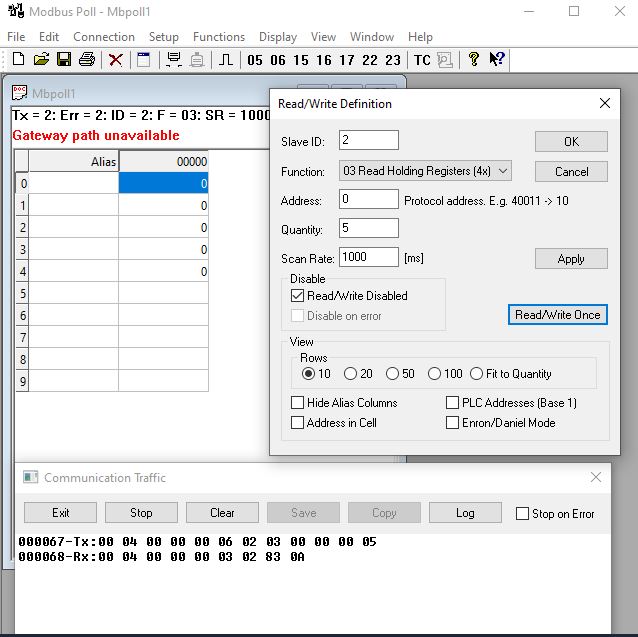This screenshot has width=638, height=637.
Task: Open the Display menu
Action: [x=278, y=37]
